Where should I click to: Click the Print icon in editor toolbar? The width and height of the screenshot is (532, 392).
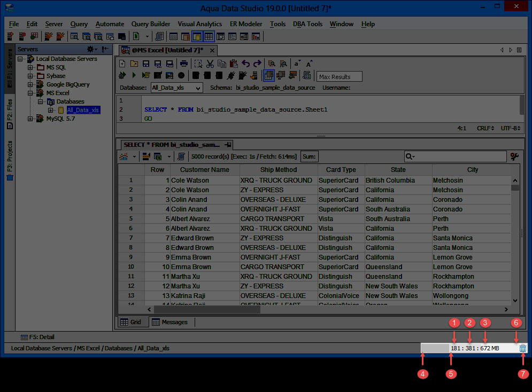pos(183,64)
